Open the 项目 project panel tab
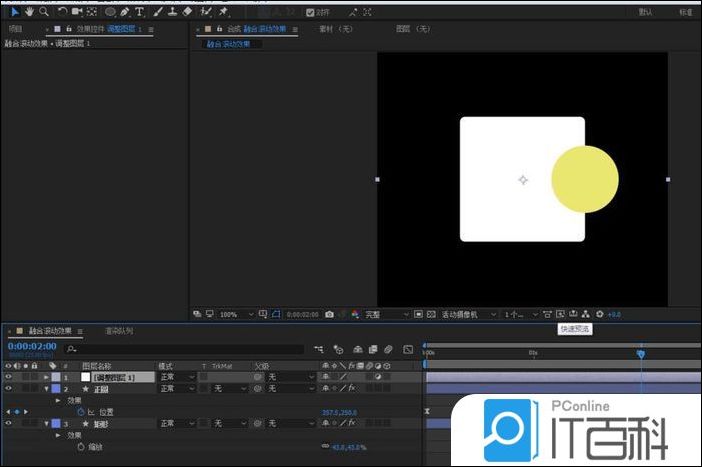Image resolution: width=702 pixels, height=467 pixels. (15, 30)
